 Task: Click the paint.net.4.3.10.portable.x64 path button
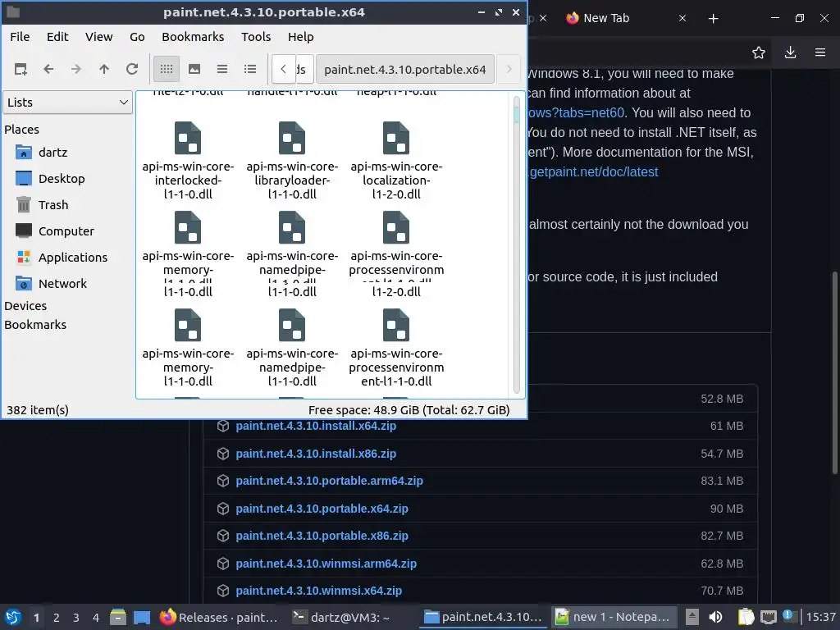click(405, 69)
